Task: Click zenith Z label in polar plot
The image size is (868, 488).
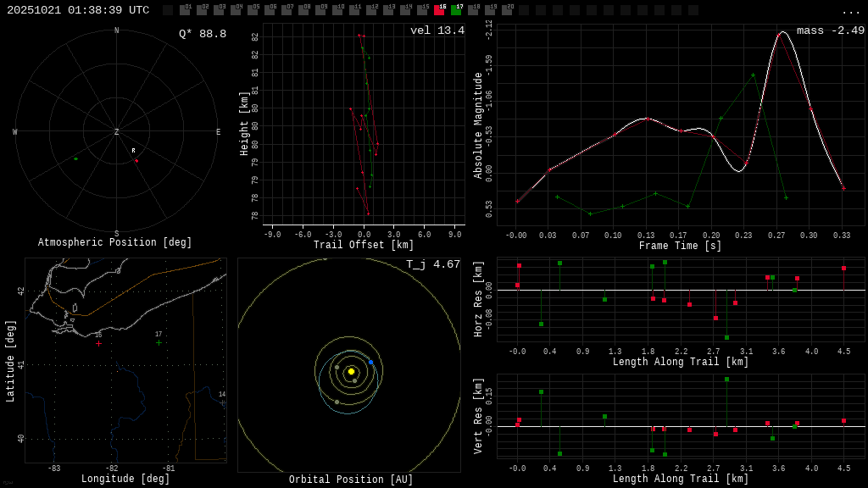Action: (x=117, y=132)
